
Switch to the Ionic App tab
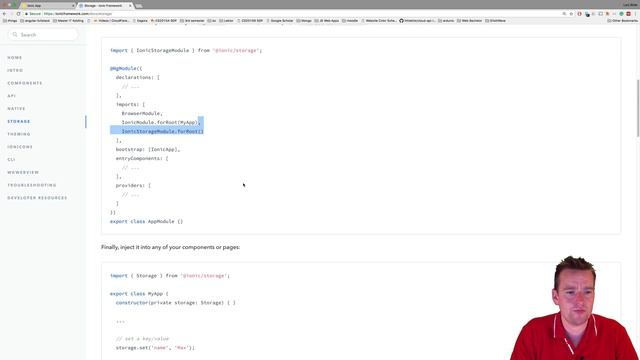tap(48, 6)
